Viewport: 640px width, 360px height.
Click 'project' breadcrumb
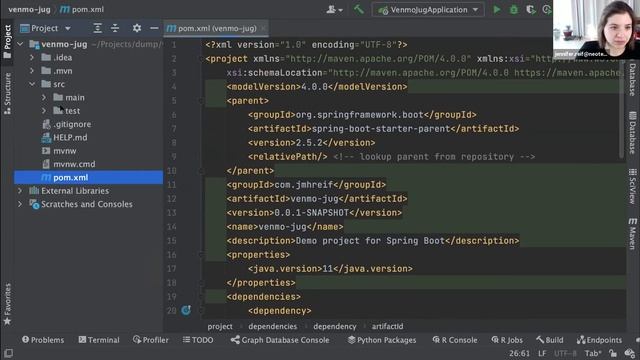tap(220, 327)
